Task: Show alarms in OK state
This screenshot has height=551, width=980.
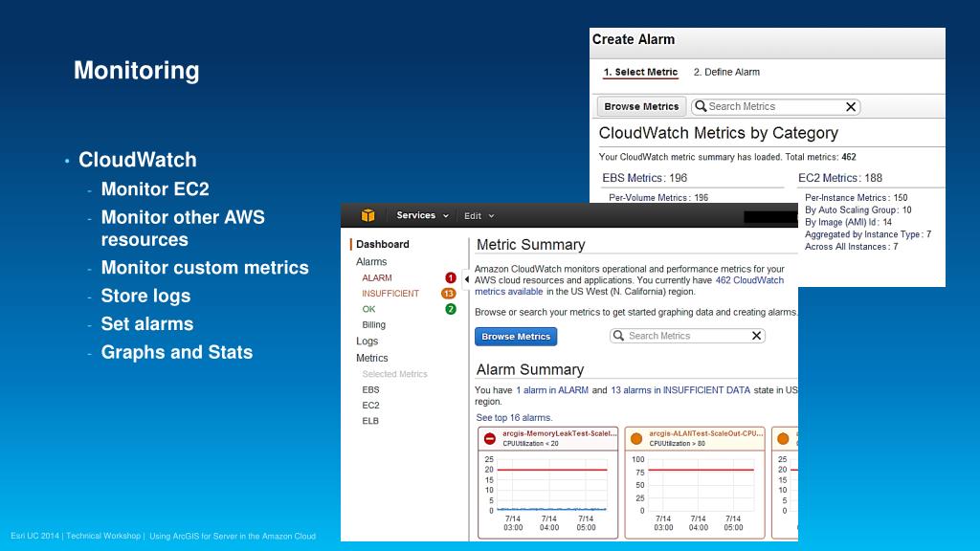Action: tap(368, 309)
